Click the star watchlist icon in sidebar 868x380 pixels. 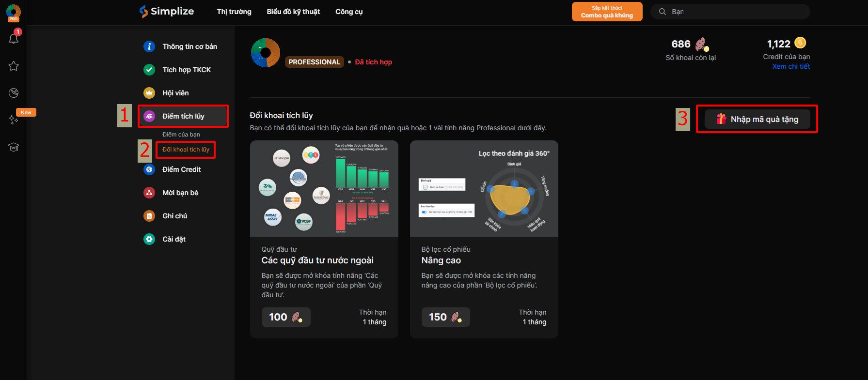14,66
